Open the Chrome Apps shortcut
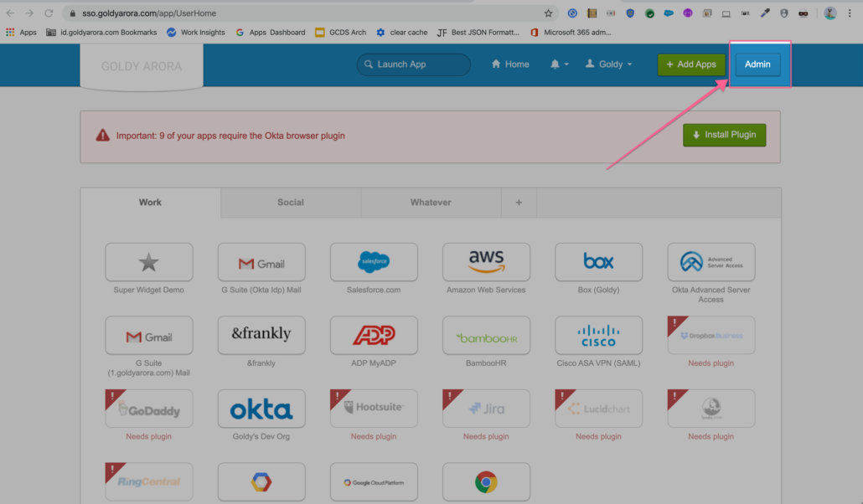The width and height of the screenshot is (863, 504). [21, 33]
